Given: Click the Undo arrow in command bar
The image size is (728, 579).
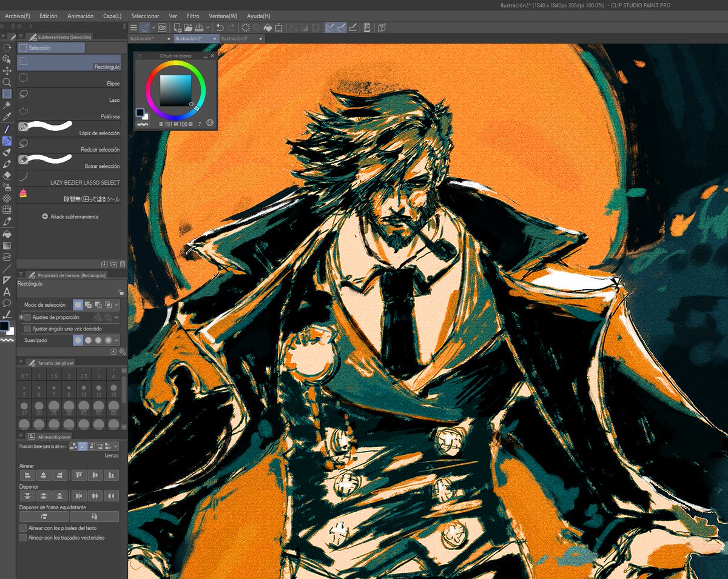Looking at the screenshot, I should pyautogui.click(x=220, y=27).
